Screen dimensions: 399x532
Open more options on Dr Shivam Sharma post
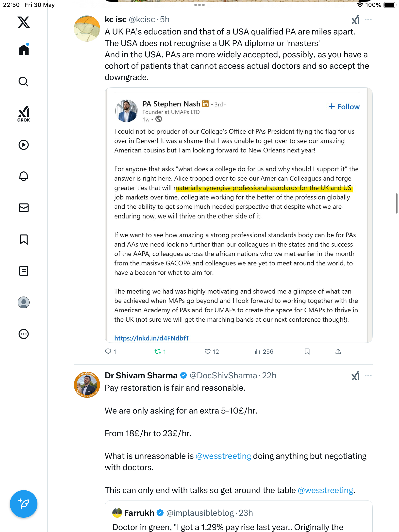[368, 376]
